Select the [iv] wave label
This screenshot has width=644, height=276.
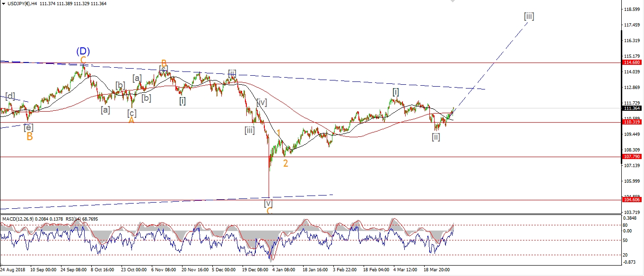[x=261, y=102]
